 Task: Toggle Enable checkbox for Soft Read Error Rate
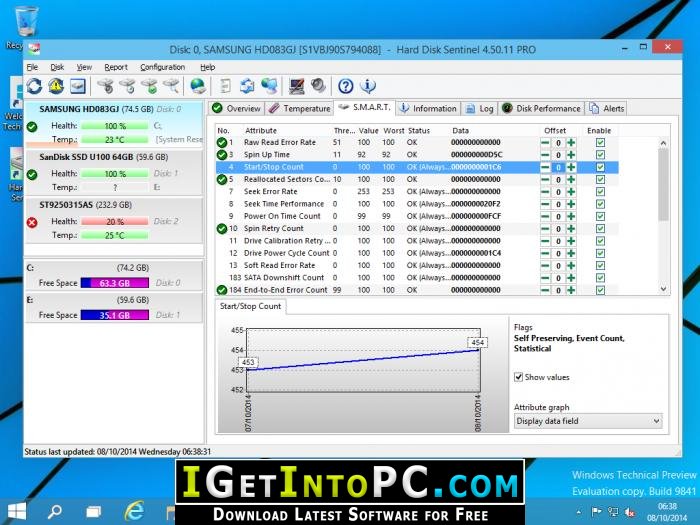600,266
